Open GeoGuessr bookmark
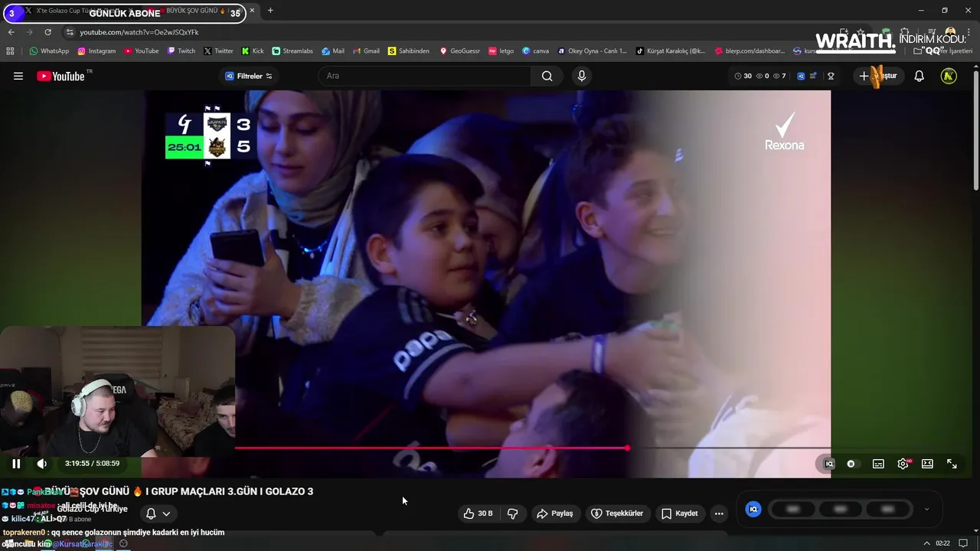The height and width of the screenshot is (551, 980). (459, 51)
